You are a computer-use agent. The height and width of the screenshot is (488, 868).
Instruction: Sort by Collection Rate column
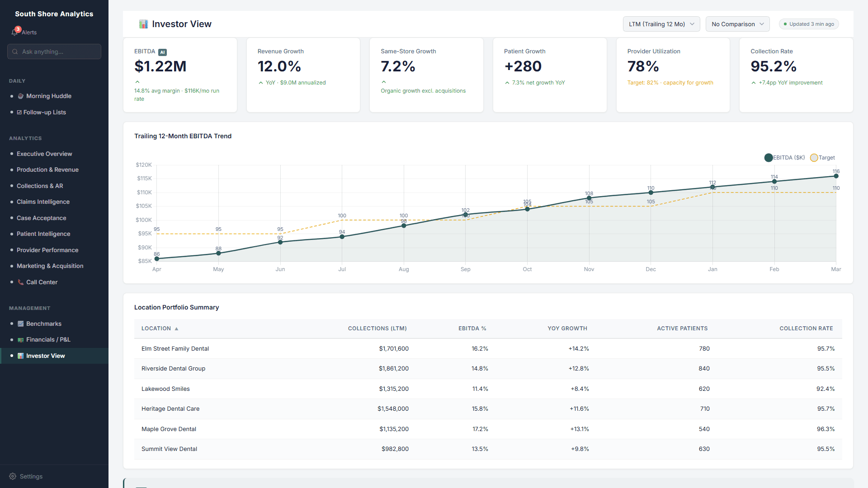806,329
